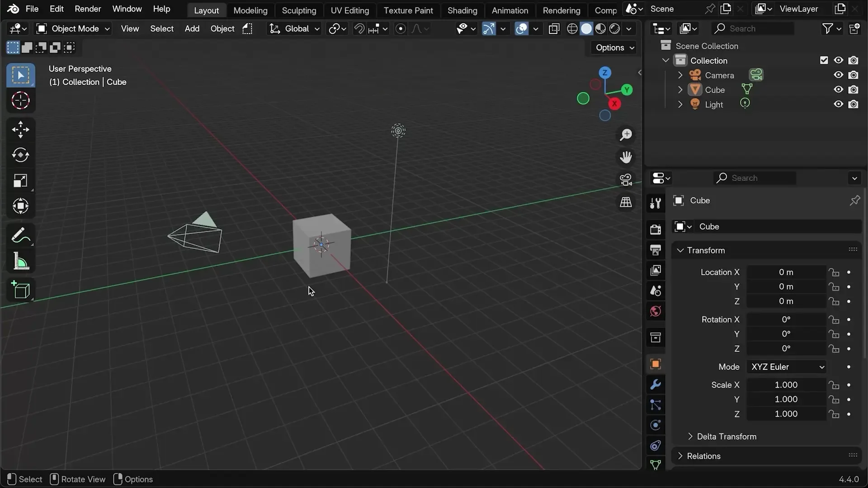Open the View Layer properties tab

coord(656,270)
